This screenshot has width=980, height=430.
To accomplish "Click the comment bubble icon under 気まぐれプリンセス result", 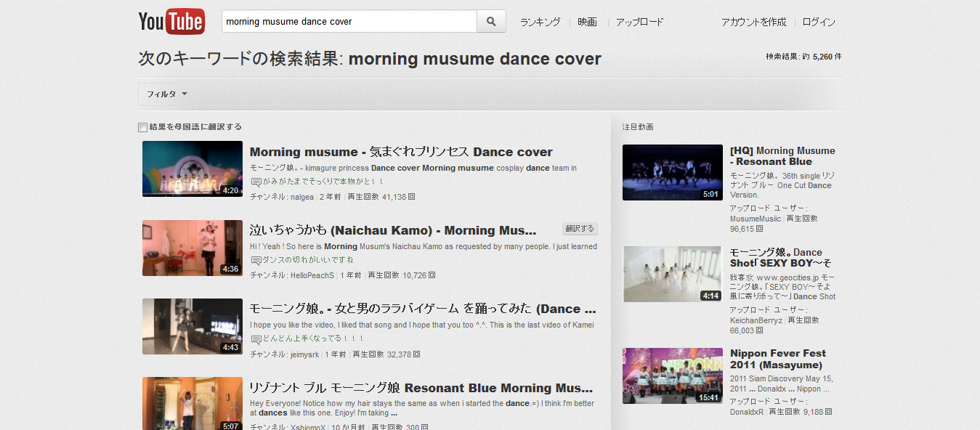I will pyautogui.click(x=256, y=182).
